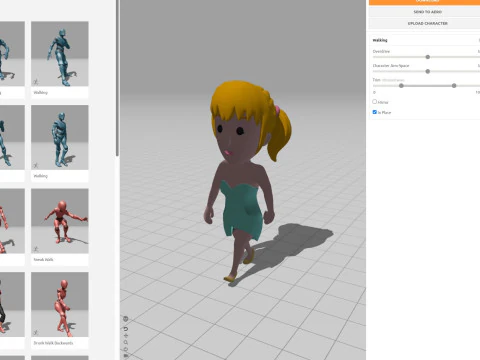480x360 pixels.
Task: Click the animation list vertical scrollbar
Action: pyautogui.click(x=117, y=78)
